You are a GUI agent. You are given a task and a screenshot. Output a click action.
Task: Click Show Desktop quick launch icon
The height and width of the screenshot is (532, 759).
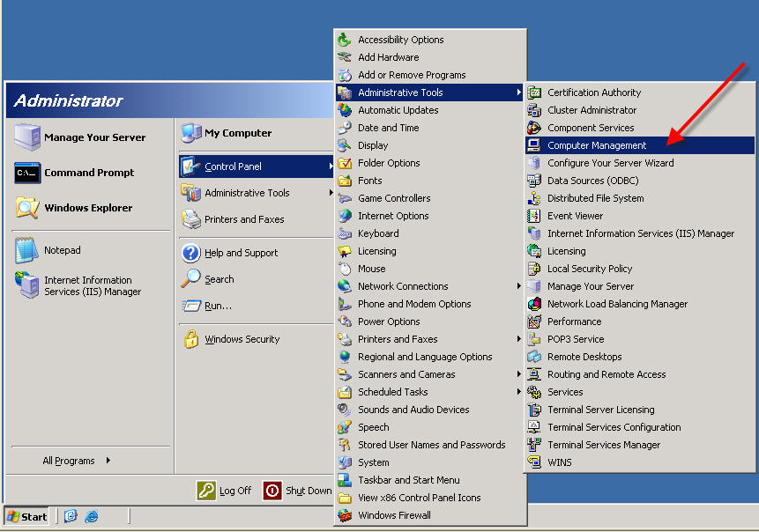coord(71,516)
